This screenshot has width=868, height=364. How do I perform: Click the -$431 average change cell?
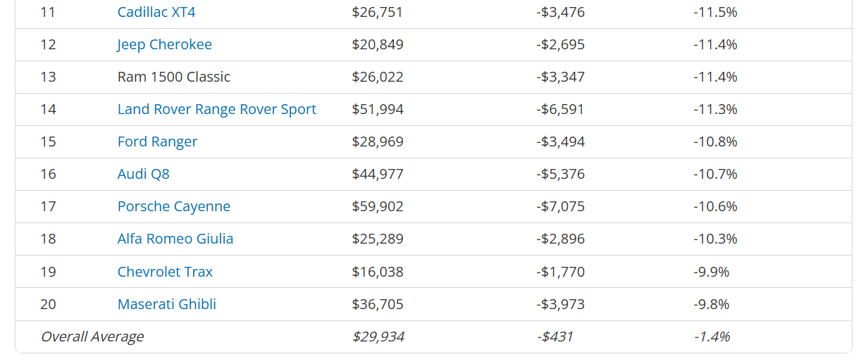point(554,337)
